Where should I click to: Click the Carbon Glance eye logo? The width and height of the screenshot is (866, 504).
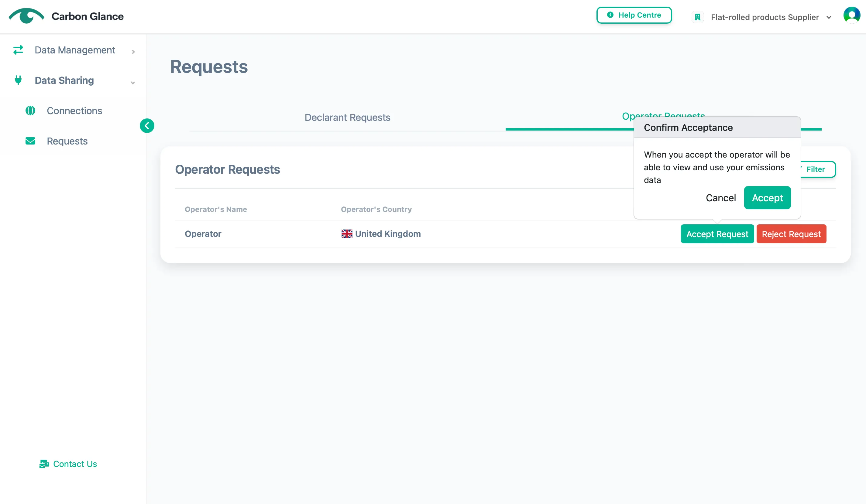[x=26, y=16]
